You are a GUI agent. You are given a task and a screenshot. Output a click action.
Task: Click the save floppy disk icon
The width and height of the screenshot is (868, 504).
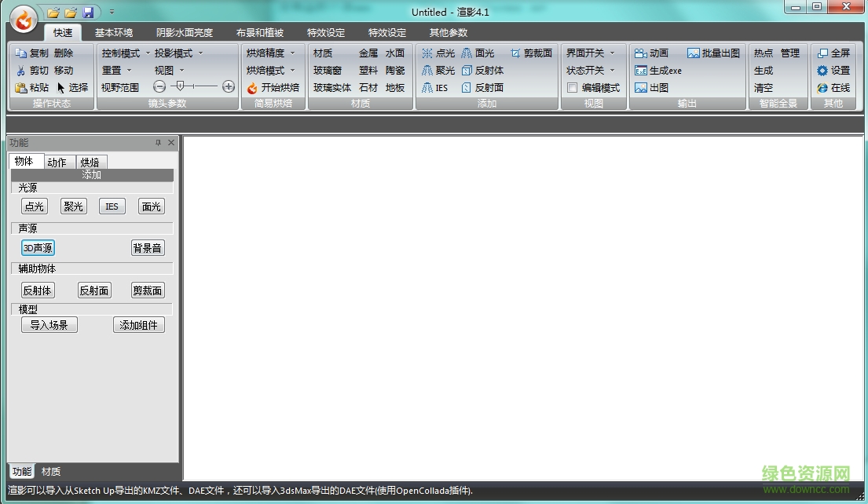click(88, 13)
